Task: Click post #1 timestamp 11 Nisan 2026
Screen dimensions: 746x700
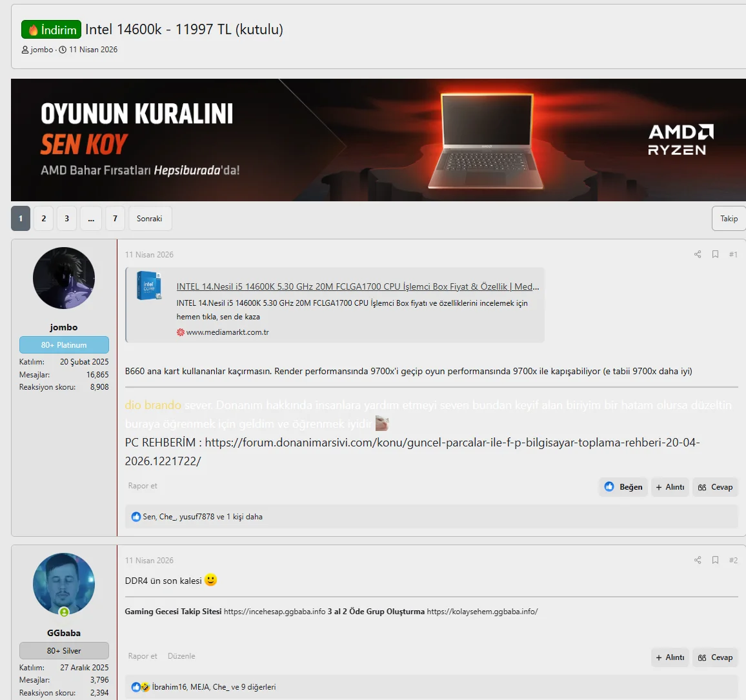Action: (x=149, y=254)
